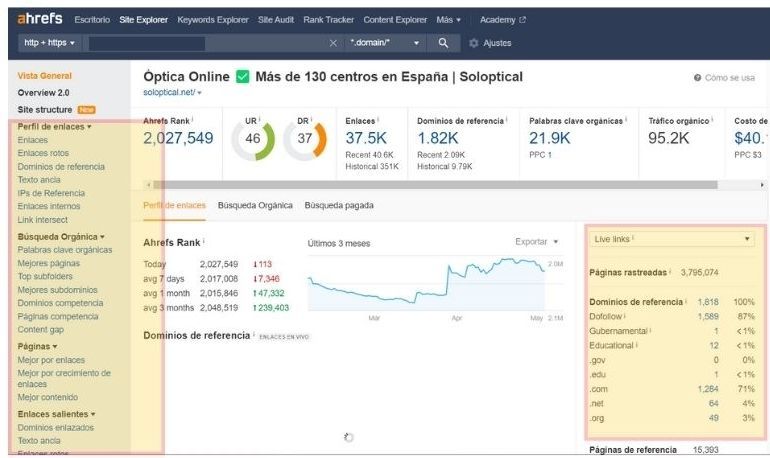The width and height of the screenshot is (770, 458).
Task: Open Mejor por enlaces in the sidebar
Action: coord(51,360)
